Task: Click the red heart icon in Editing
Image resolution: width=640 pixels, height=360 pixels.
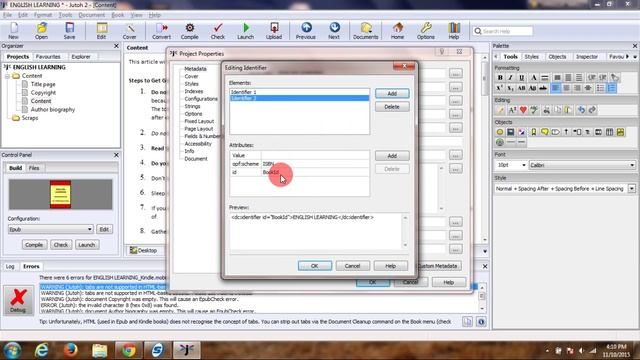Action: (x=523, y=110)
